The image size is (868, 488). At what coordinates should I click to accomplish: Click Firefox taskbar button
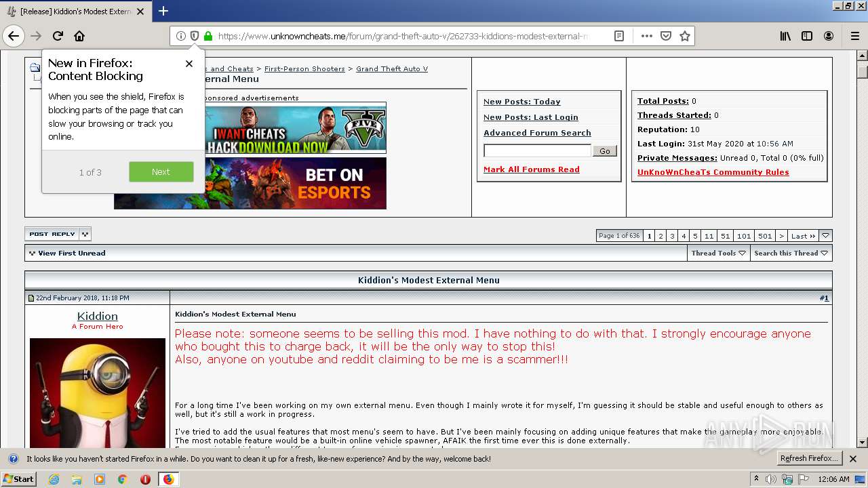pyautogui.click(x=168, y=479)
